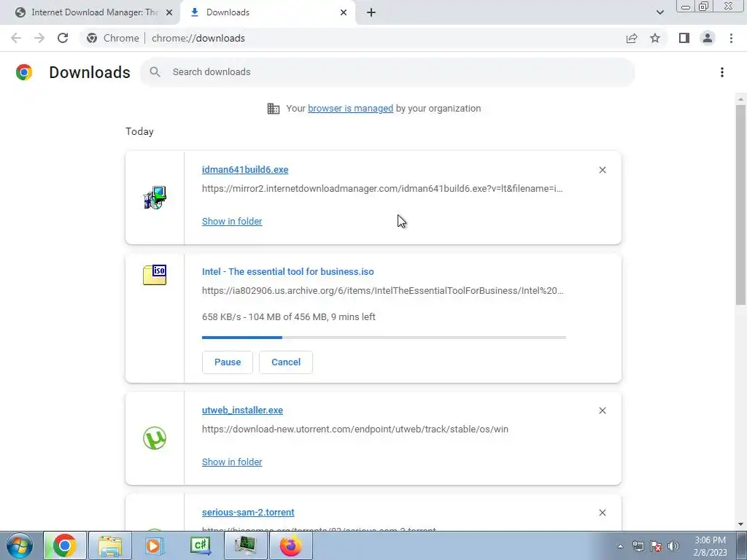Click the volume speaker tray icon
The image size is (747, 560).
click(x=673, y=546)
